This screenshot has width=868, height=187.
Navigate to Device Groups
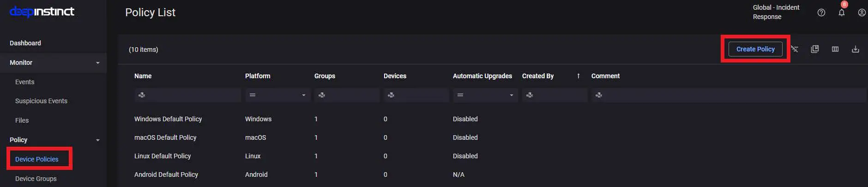click(36, 179)
